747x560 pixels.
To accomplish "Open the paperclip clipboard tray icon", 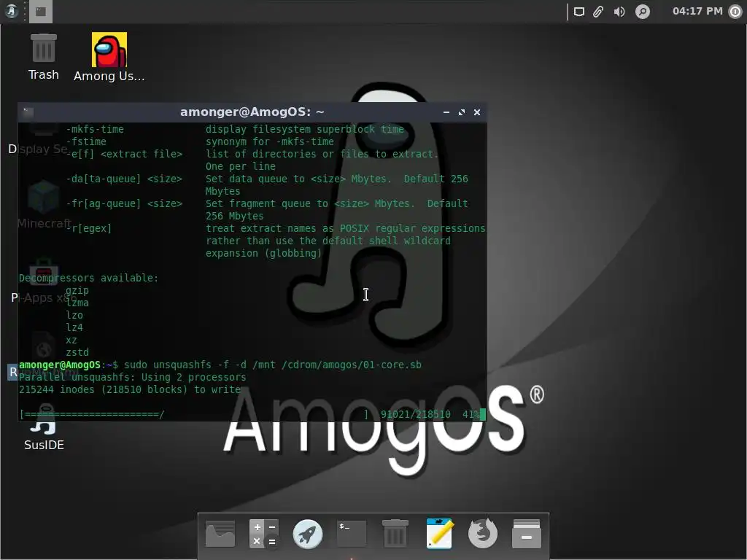I will (x=598, y=12).
